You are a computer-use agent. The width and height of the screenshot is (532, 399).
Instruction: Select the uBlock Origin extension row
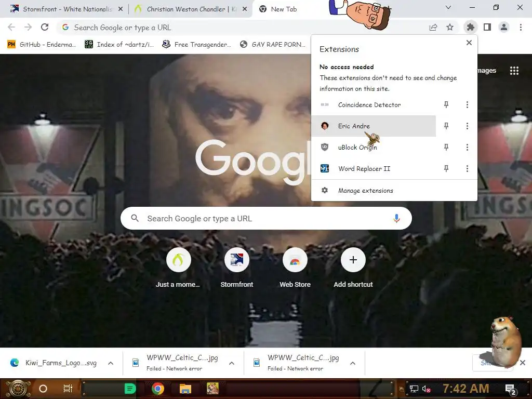pos(374,147)
